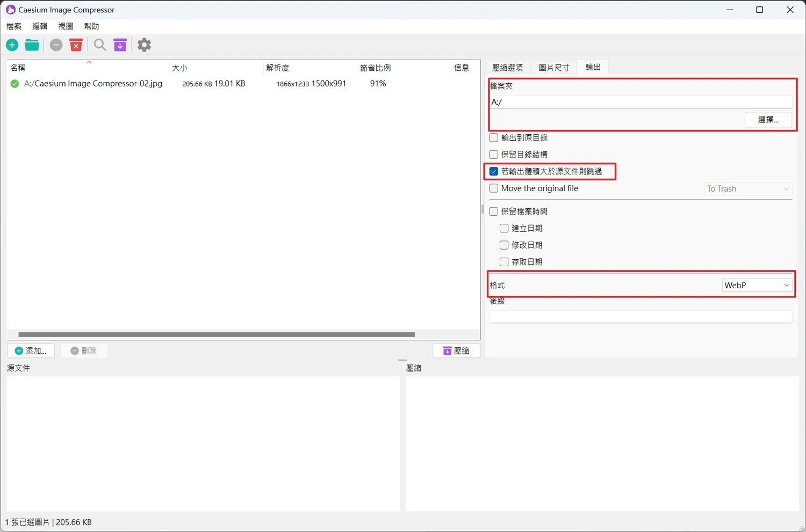Switch to the 壓縮選項 tab
The width and height of the screenshot is (806, 532).
pos(507,68)
